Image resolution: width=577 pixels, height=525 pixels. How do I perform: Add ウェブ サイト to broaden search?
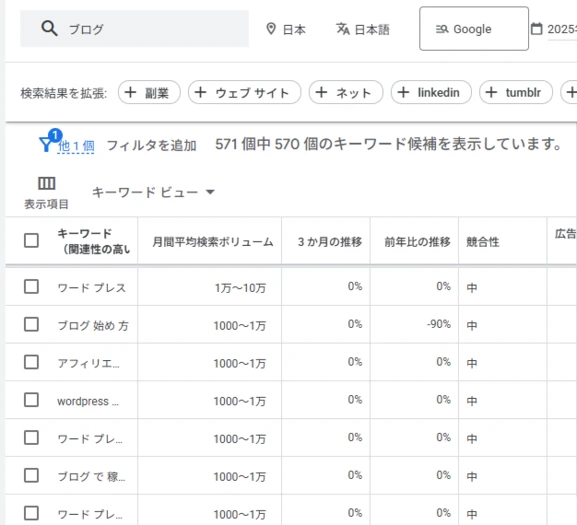[244, 92]
